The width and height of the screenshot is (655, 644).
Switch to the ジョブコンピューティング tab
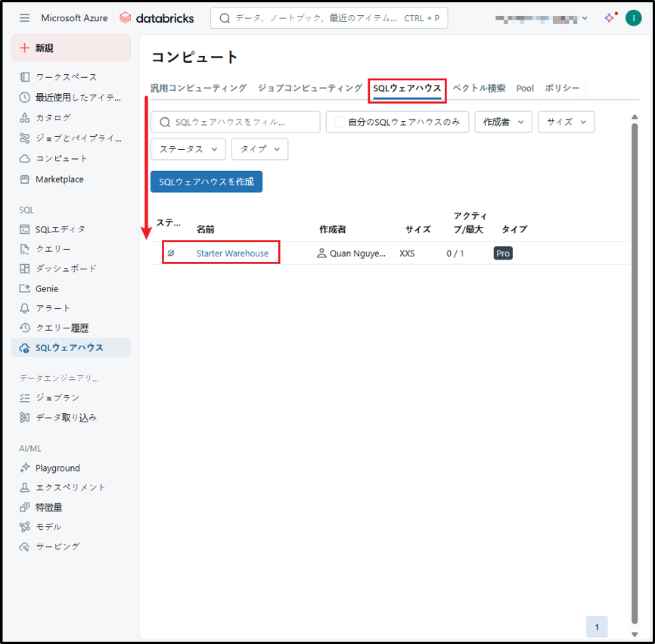pyautogui.click(x=310, y=89)
